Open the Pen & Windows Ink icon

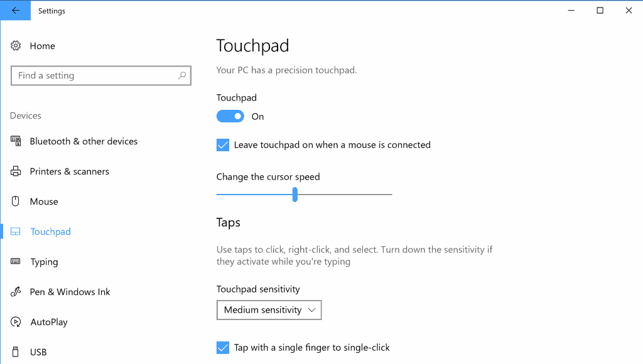point(16,292)
